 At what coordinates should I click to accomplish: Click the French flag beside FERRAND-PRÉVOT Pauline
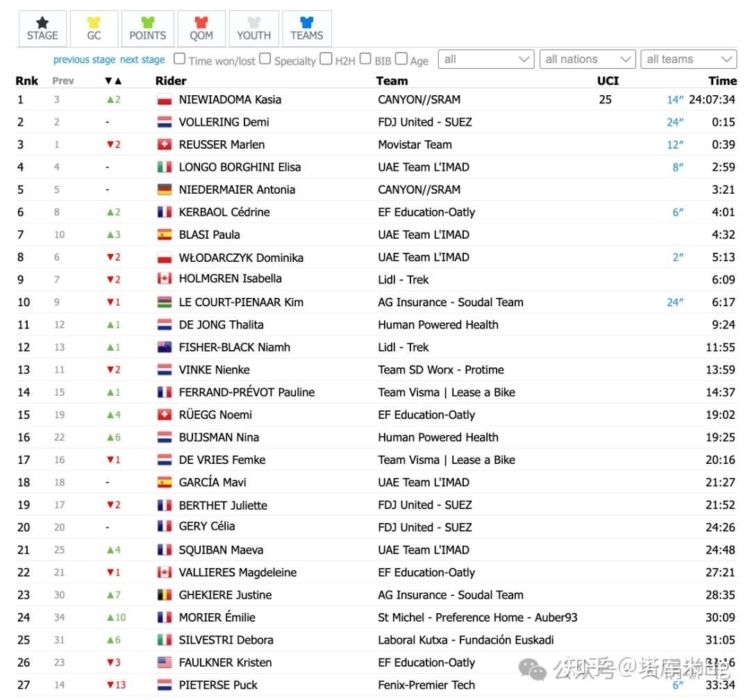pyautogui.click(x=165, y=392)
